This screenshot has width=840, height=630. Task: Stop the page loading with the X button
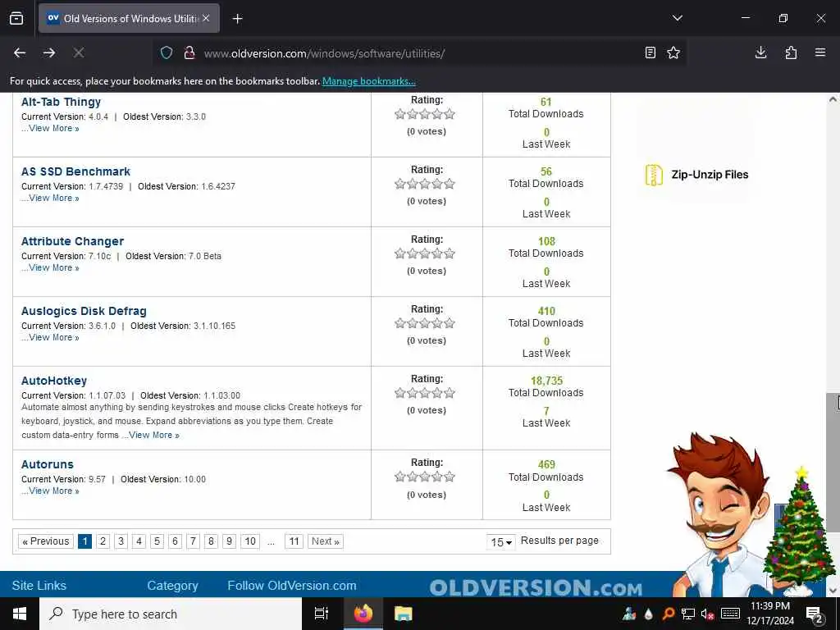pyautogui.click(x=79, y=52)
